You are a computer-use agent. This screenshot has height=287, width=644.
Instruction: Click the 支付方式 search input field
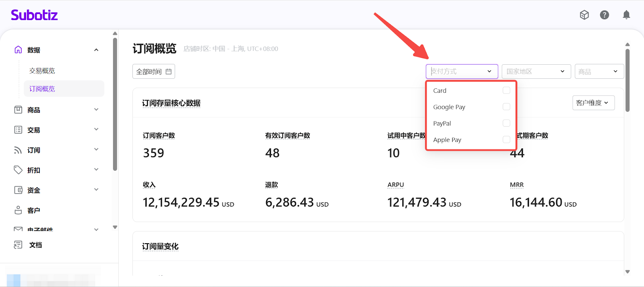457,72
